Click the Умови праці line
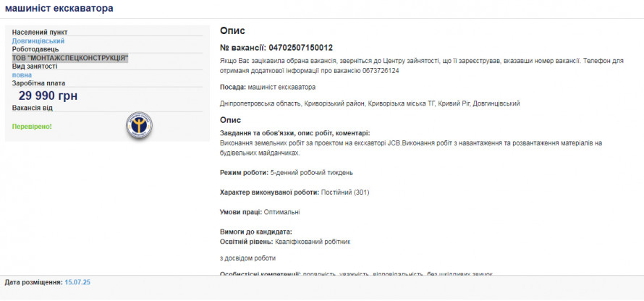This screenshot has height=301, width=644. (x=259, y=212)
